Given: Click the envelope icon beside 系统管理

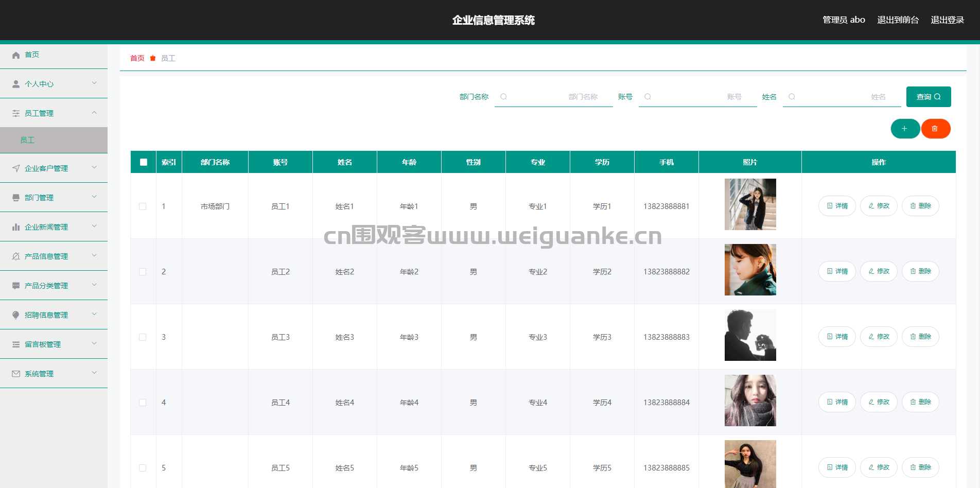Looking at the screenshot, I should pyautogui.click(x=16, y=374).
